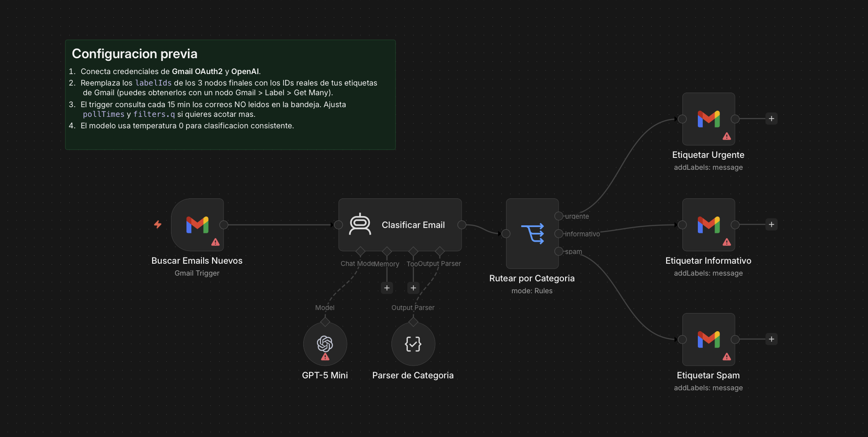
Task: Click the output handle of Etiquetar Urgente
Action: [x=735, y=119]
